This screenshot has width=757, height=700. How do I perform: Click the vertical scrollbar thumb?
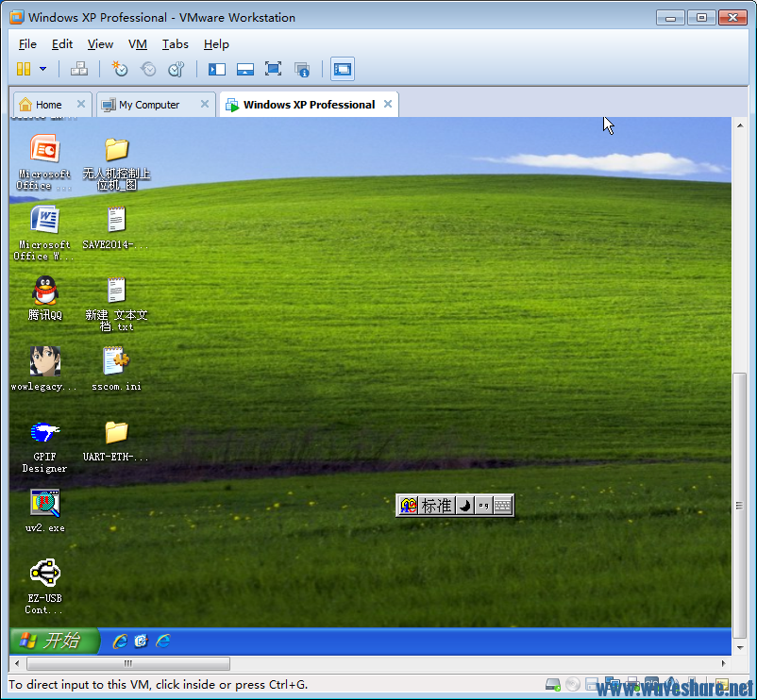[740, 505]
